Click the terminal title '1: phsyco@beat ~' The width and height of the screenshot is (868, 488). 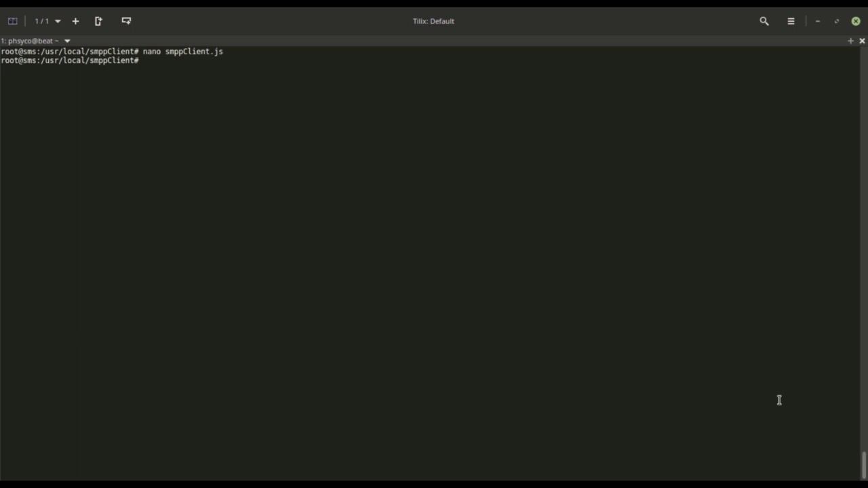[x=30, y=41]
